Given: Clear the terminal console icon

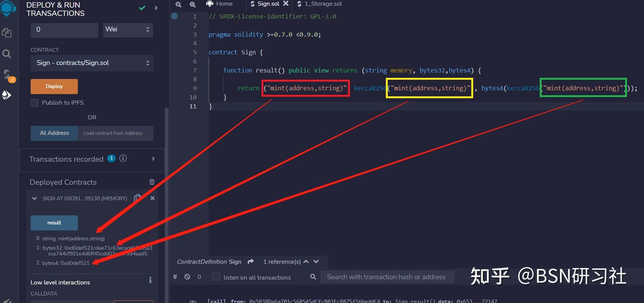Looking at the screenshot, I should click(187, 277).
